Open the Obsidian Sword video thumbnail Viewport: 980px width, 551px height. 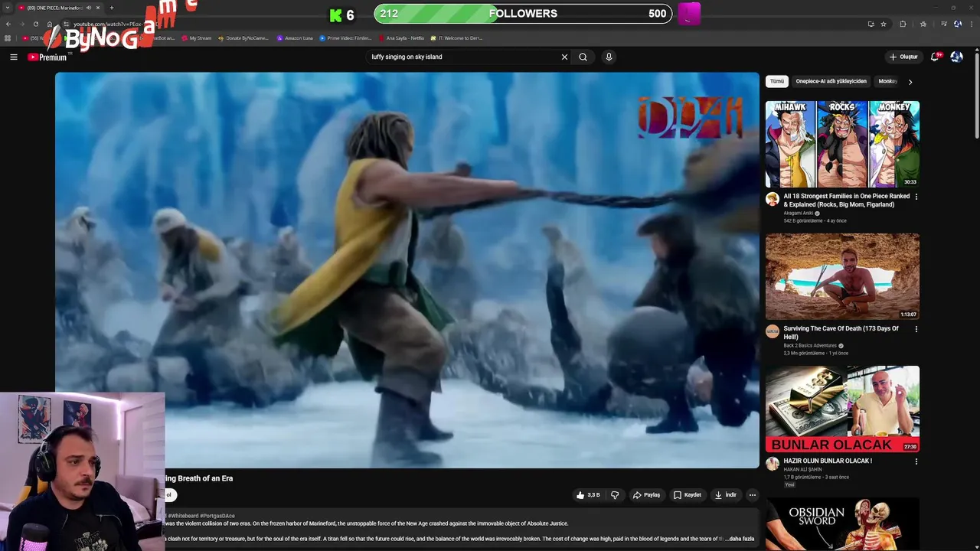click(x=842, y=524)
